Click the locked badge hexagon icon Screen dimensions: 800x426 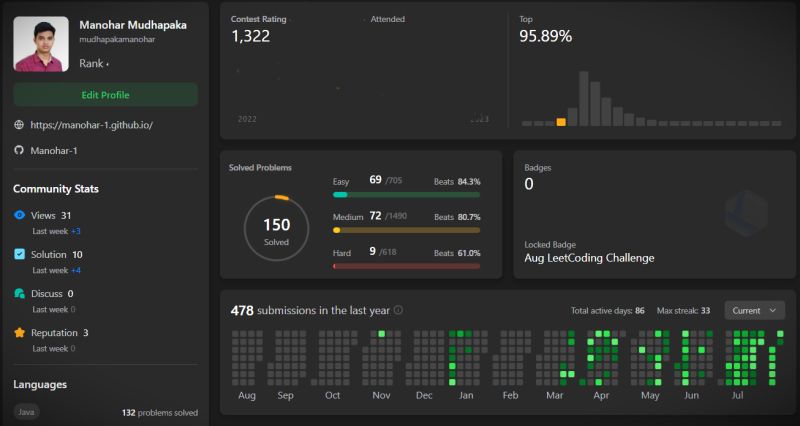[746, 213]
